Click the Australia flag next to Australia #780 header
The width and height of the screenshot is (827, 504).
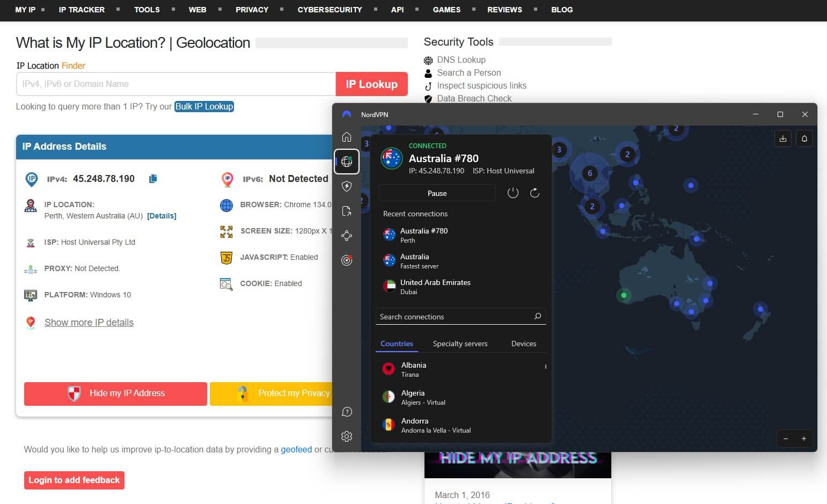[392, 158]
